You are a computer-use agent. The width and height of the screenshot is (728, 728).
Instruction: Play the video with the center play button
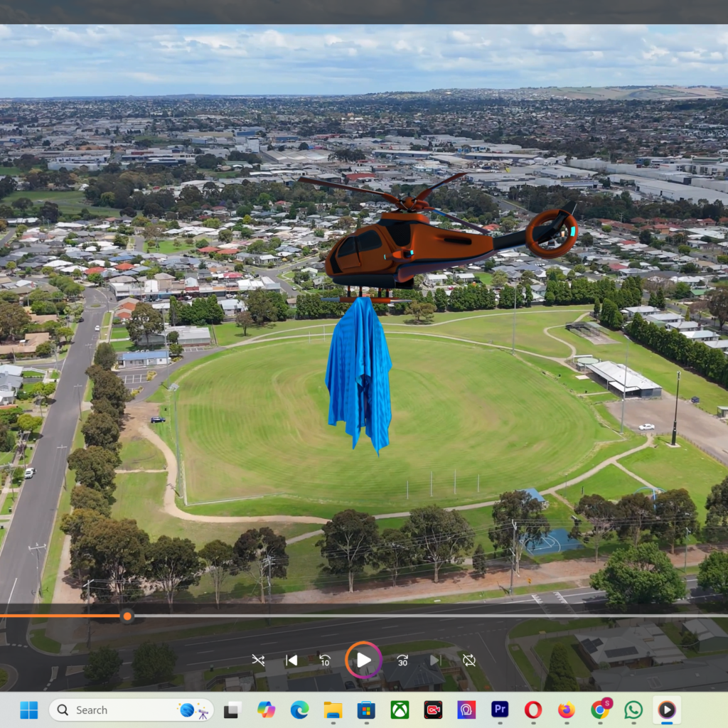coord(363,660)
